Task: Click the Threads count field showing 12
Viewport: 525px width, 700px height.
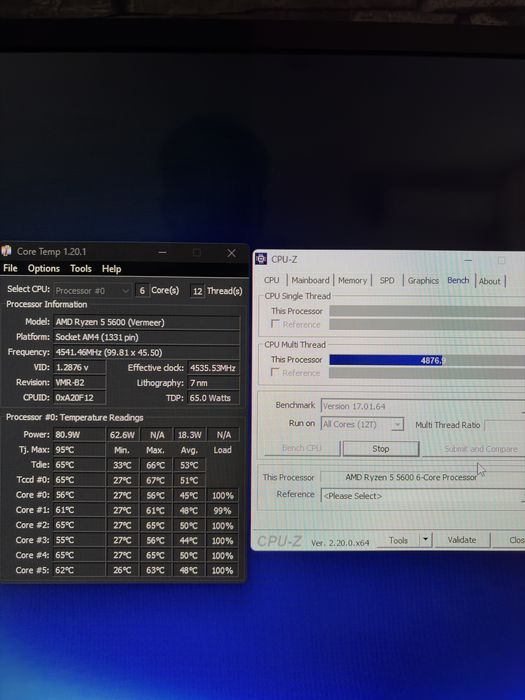Action: [197, 291]
